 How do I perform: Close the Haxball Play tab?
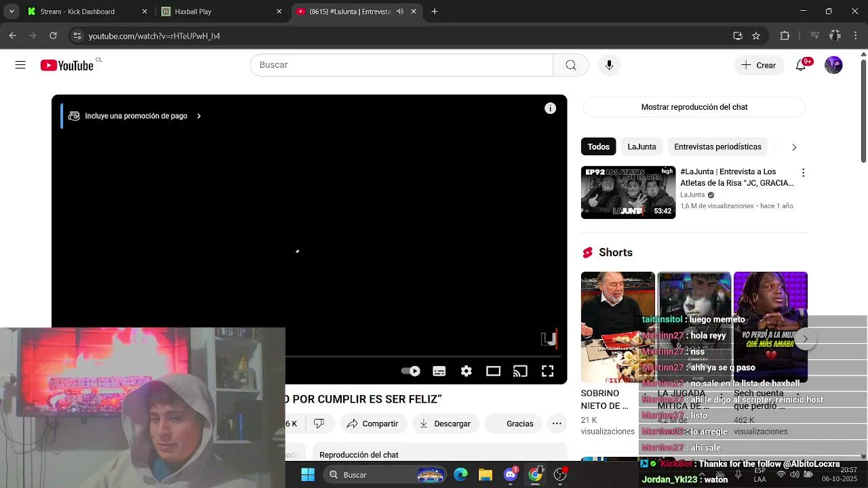[279, 12]
